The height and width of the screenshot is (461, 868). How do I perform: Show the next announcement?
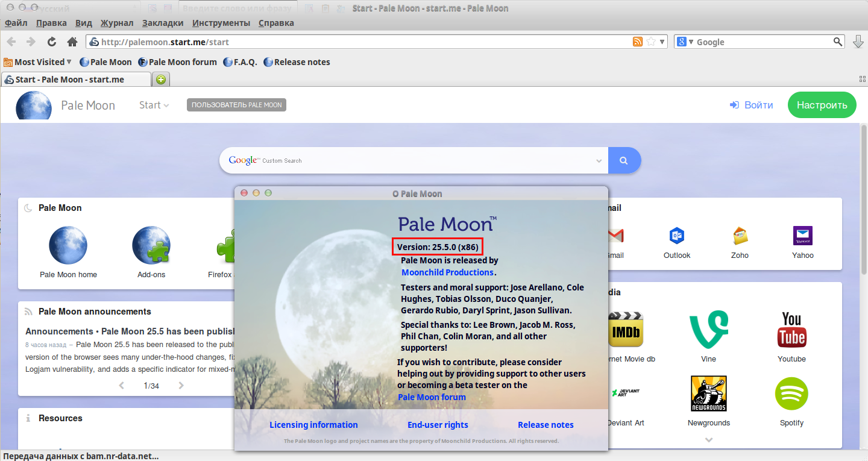[181, 386]
